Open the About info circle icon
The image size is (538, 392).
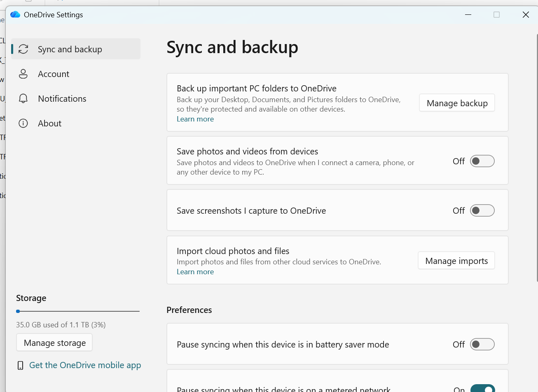23,123
